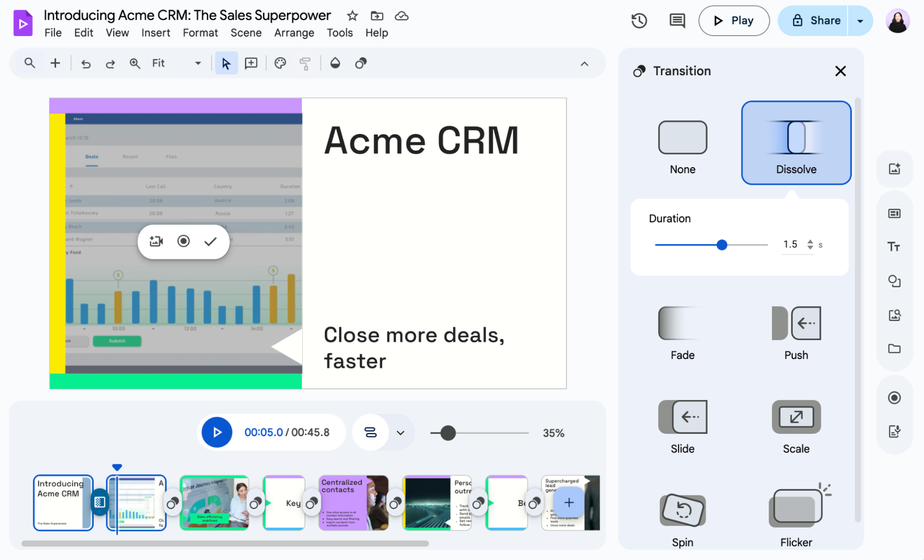Toggle the timeline view mode button
The height and width of the screenshot is (560, 924).
click(370, 432)
